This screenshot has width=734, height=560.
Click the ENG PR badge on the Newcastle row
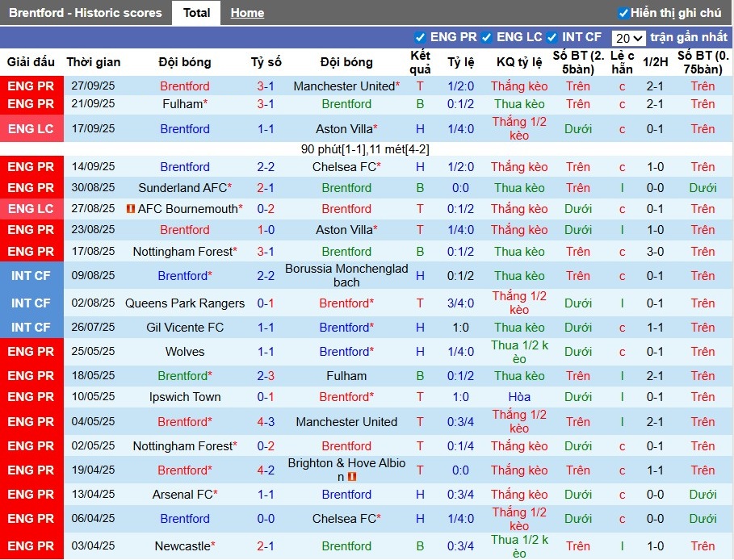[x=31, y=545]
